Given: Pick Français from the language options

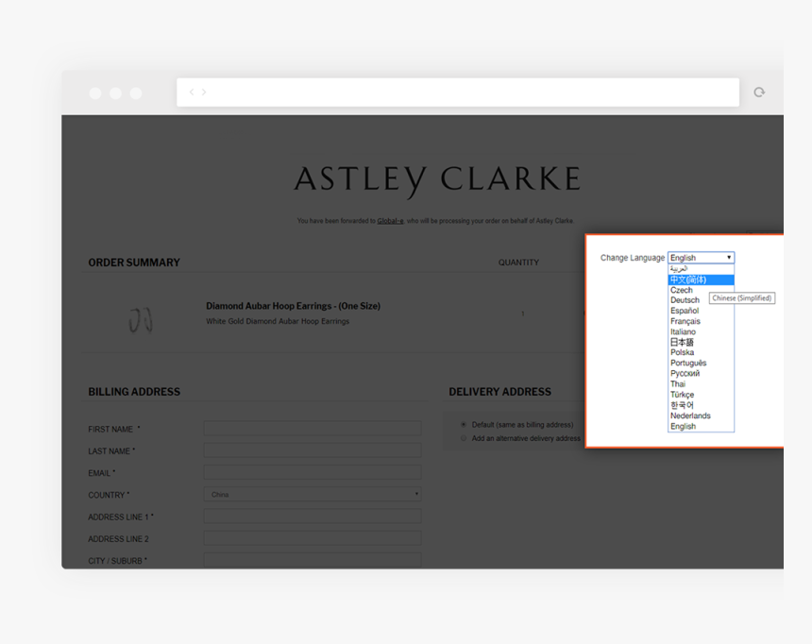Looking at the screenshot, I should [685, 321].
